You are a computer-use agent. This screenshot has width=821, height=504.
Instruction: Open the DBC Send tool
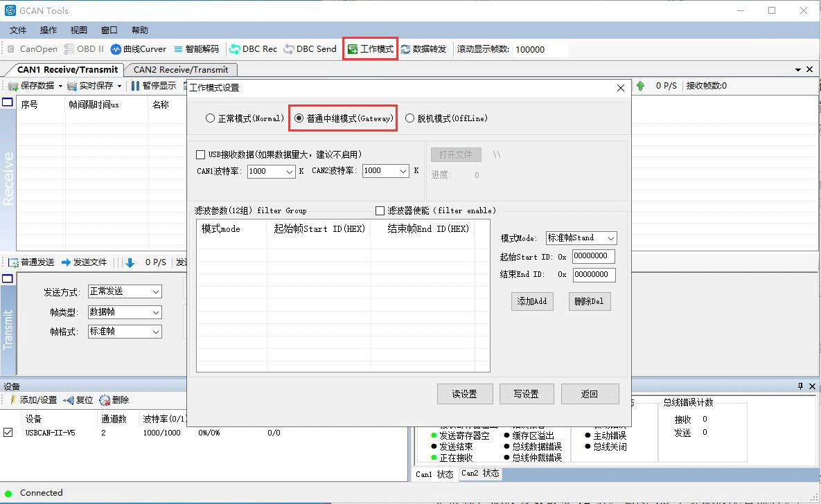[x=310, y=49]
